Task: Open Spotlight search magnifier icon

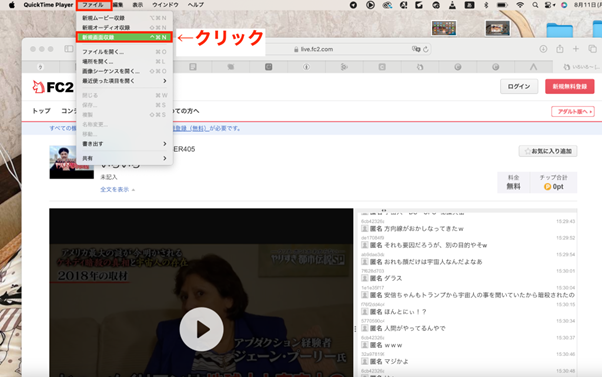Action: click(535, 5)
